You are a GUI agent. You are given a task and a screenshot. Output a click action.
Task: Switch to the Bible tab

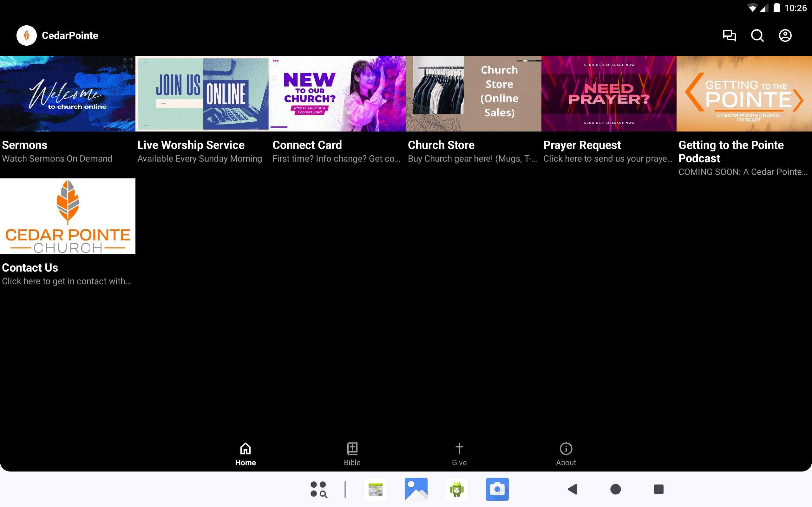point(352,454)
